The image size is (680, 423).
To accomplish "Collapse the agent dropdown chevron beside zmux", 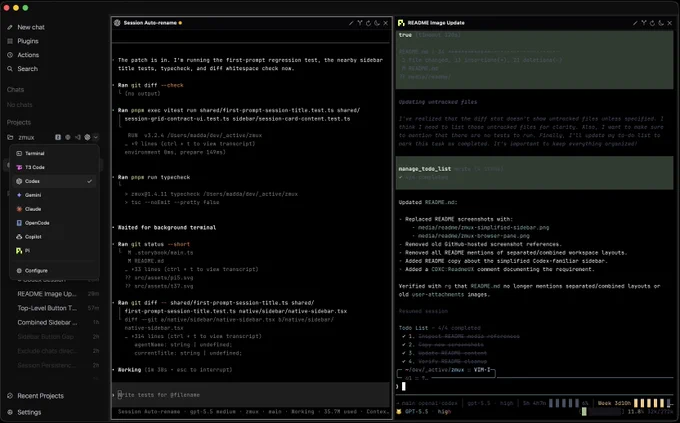I will click(x=95, y=137).
